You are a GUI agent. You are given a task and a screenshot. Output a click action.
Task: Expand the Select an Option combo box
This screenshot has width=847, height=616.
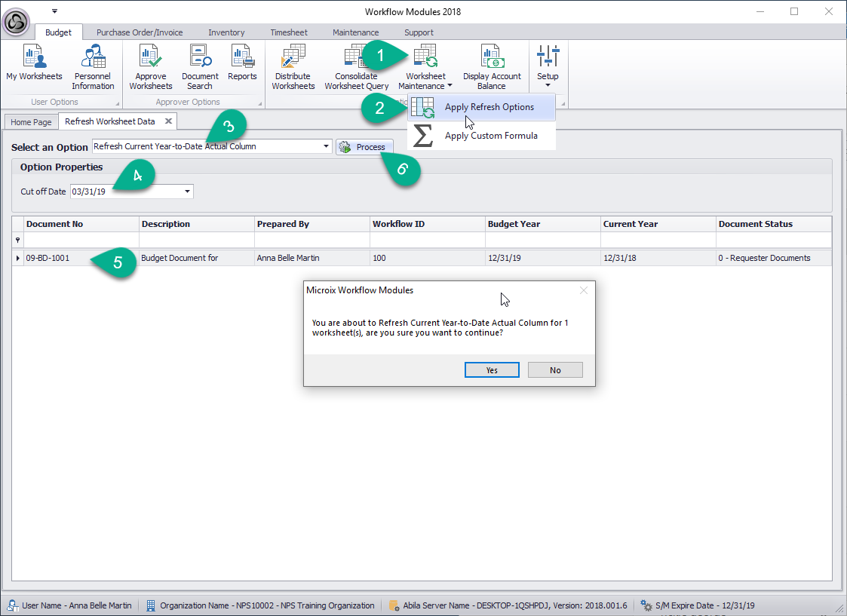pos(326,146)
